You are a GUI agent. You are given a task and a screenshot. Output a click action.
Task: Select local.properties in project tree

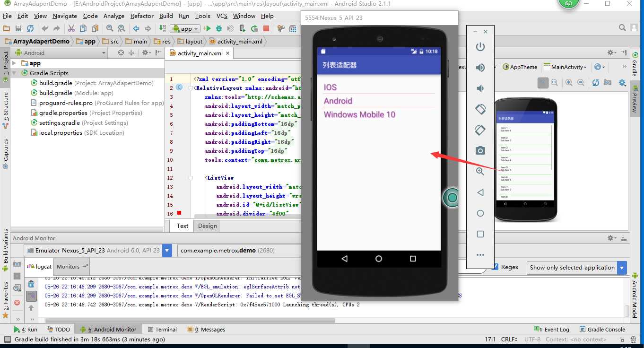[x=78, y=132]
